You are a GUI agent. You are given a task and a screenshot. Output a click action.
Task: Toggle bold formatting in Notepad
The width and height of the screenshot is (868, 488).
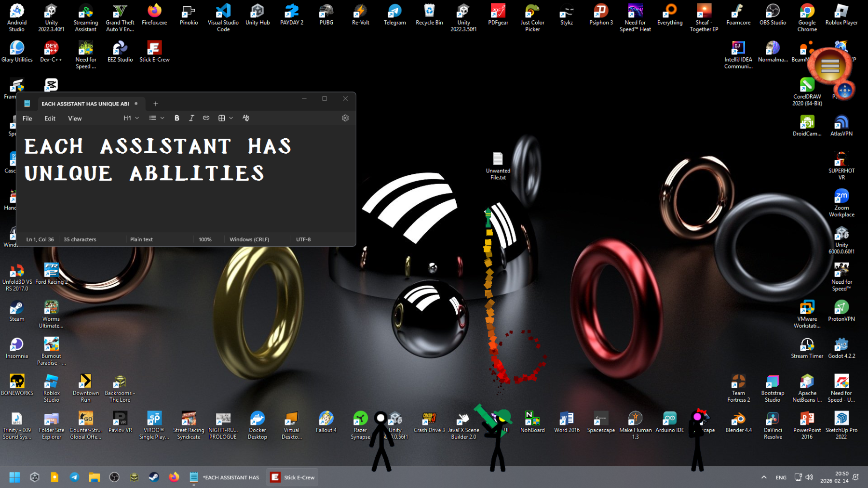pyautogui.click(x=177, y=118)
